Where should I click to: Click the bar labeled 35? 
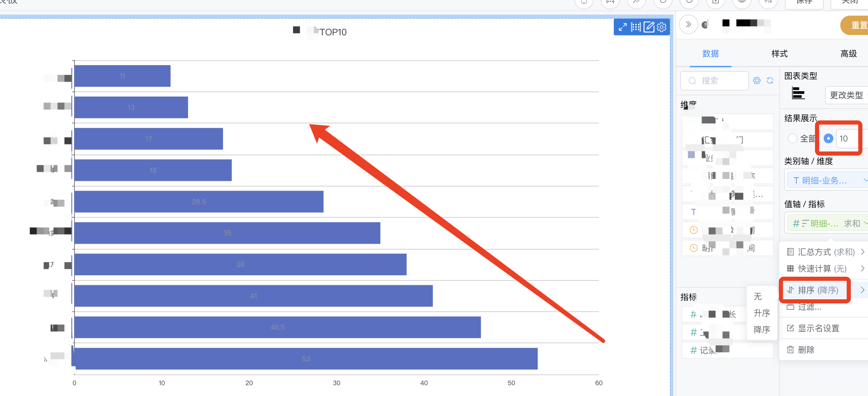(x=227, y=233)
